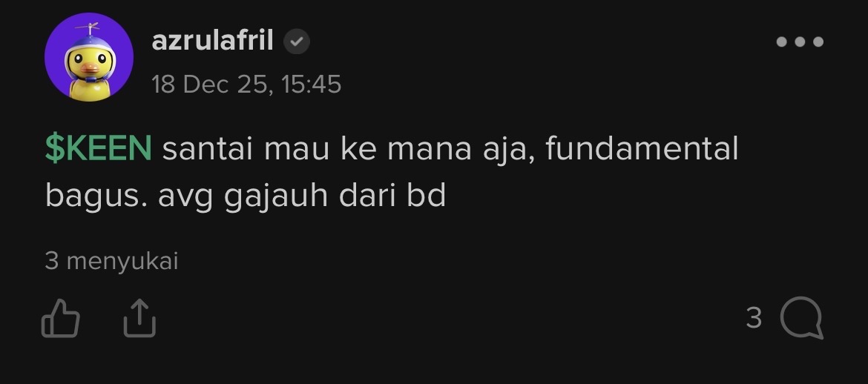This screenshot has width=868, height=384.
Task: Open azrulafril's profile from username
Action: click(213, 41)
